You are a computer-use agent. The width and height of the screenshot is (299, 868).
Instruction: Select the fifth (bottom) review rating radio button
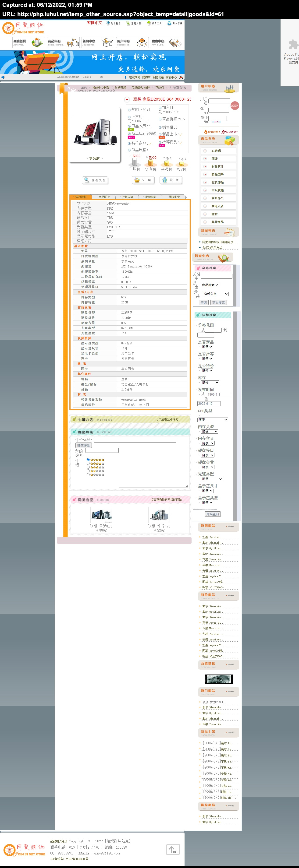88,474
